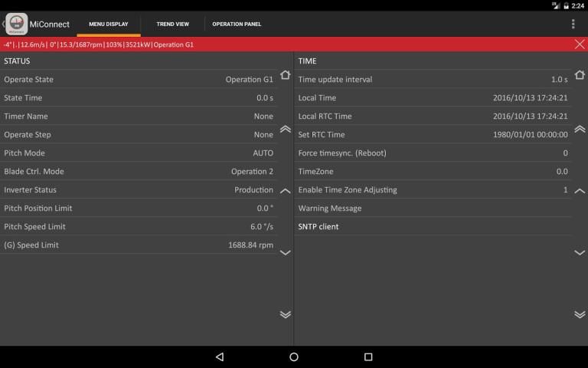Screen dimensions: 588x368
Task: Page down with double chevron in STATUS panel
Action: (x=285, y=314)
